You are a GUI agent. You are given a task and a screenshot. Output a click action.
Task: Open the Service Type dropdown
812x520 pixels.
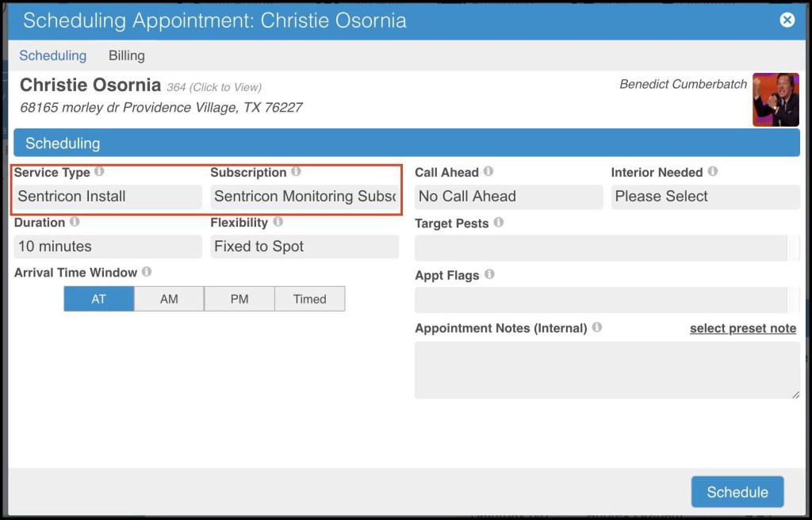[x=108, y=197]
